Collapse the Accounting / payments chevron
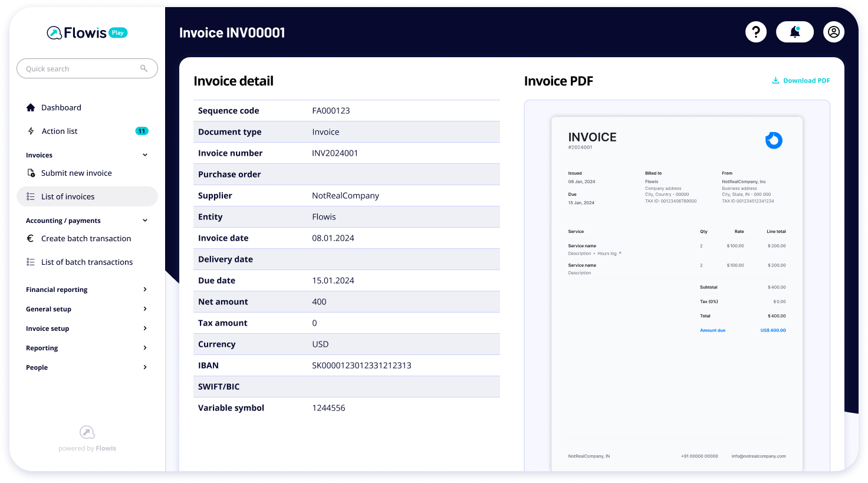The height and width of the screenshot is (483, 868). click(x=145, y=221)
